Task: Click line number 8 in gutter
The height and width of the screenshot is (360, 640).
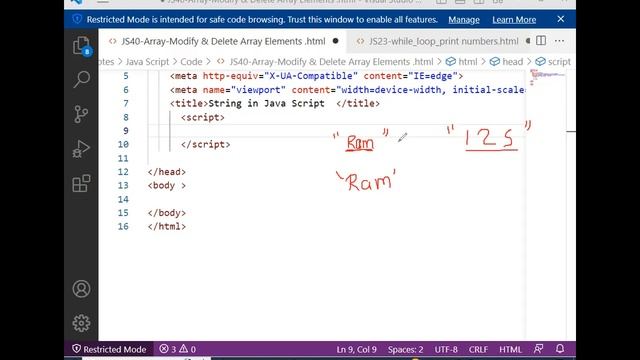Action: [x=126, y=117]
